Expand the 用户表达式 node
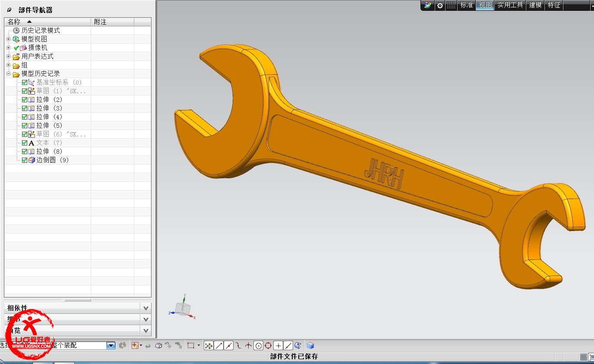594x364 pixels. point(8,56)
